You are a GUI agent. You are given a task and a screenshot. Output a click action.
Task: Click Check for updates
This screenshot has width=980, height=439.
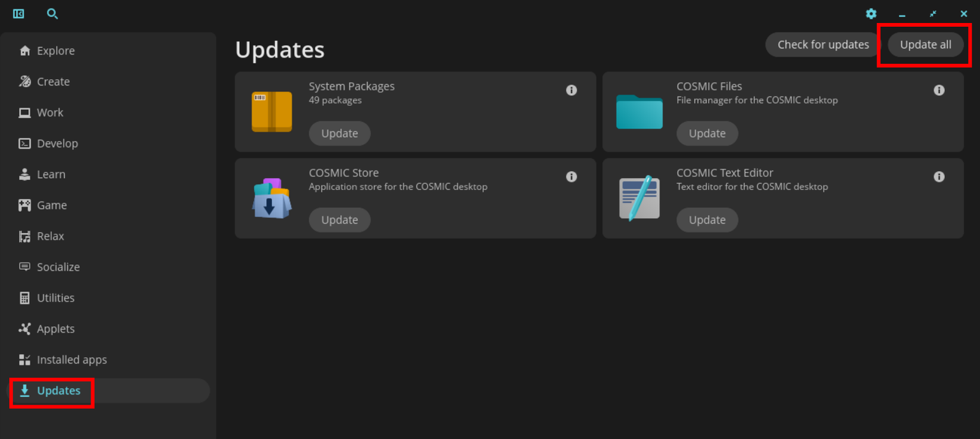[x=822, y=44]
